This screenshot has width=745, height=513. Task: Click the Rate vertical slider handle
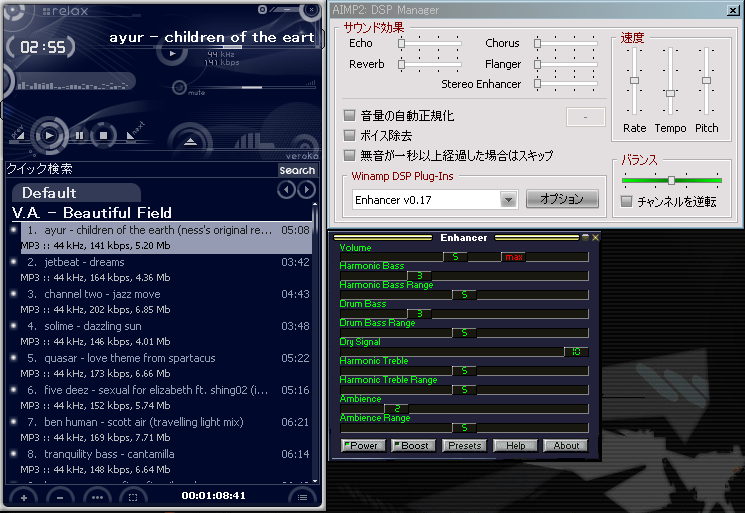(x=634, y=80)
